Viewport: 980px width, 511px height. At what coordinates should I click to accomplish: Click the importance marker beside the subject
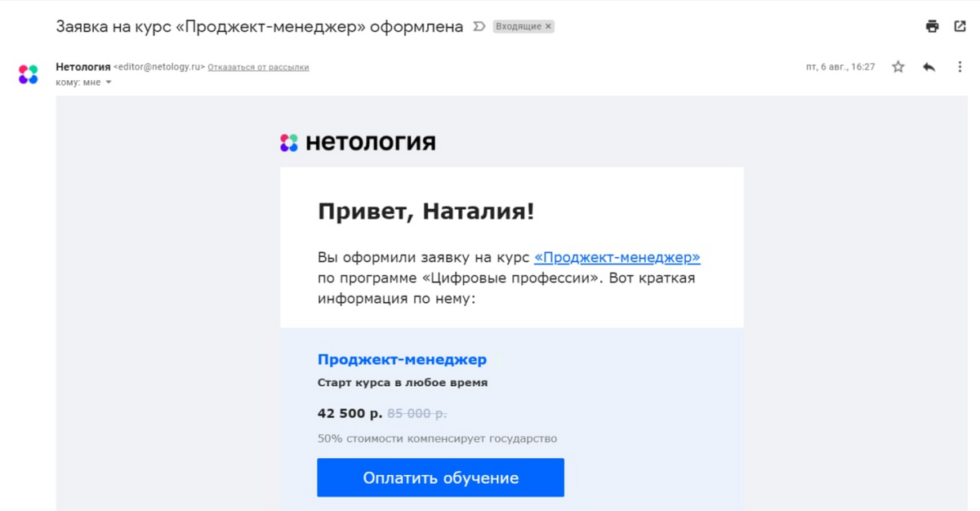click(479, 26)
